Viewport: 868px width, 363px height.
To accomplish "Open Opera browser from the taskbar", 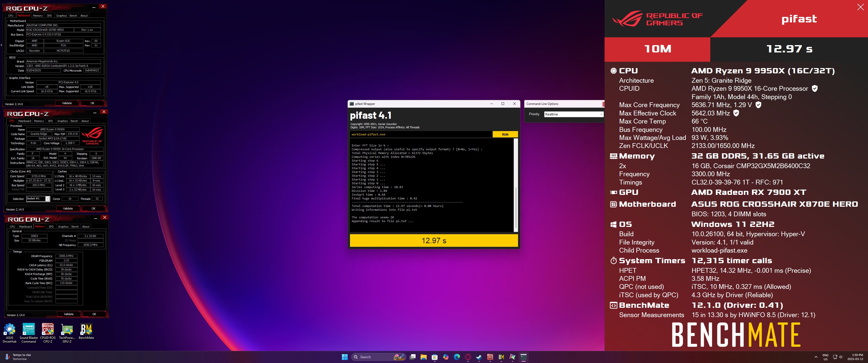I will click(468, 357).
